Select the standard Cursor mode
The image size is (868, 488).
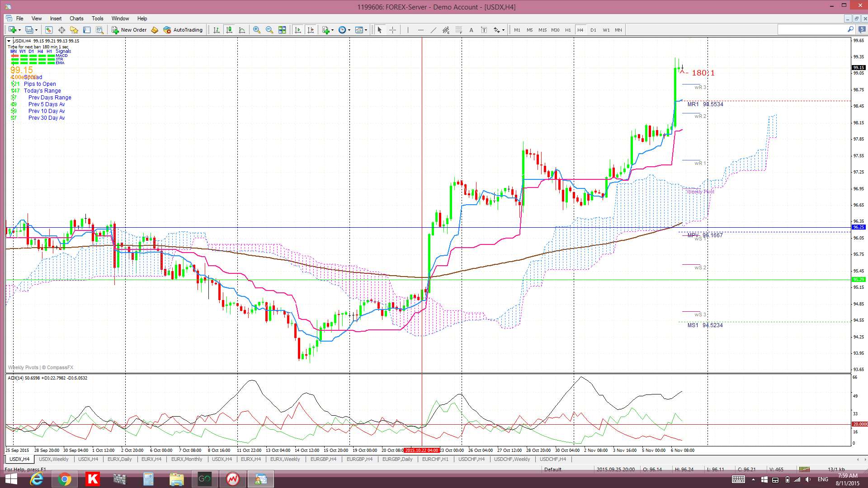point(380,30)
